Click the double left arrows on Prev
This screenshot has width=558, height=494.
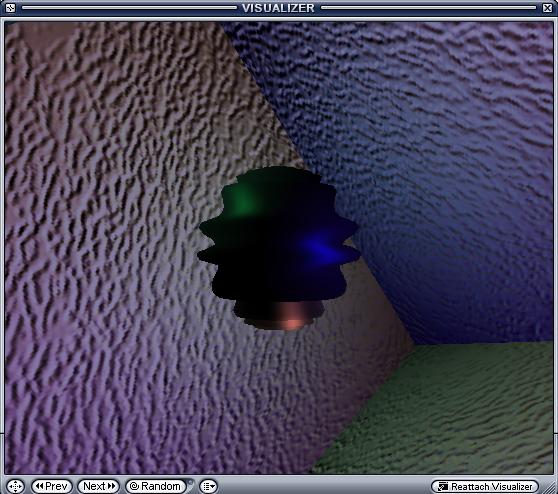click(40, 486)
